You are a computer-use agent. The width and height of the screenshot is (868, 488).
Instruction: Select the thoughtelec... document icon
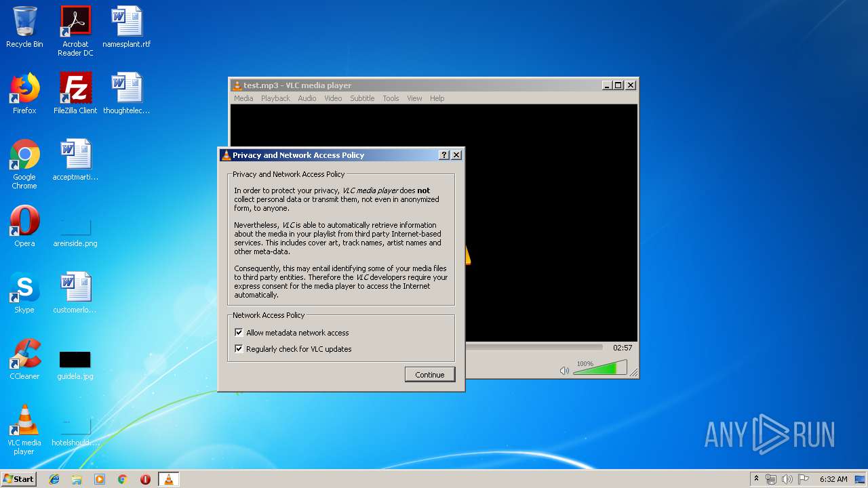(x=127, y=94)
